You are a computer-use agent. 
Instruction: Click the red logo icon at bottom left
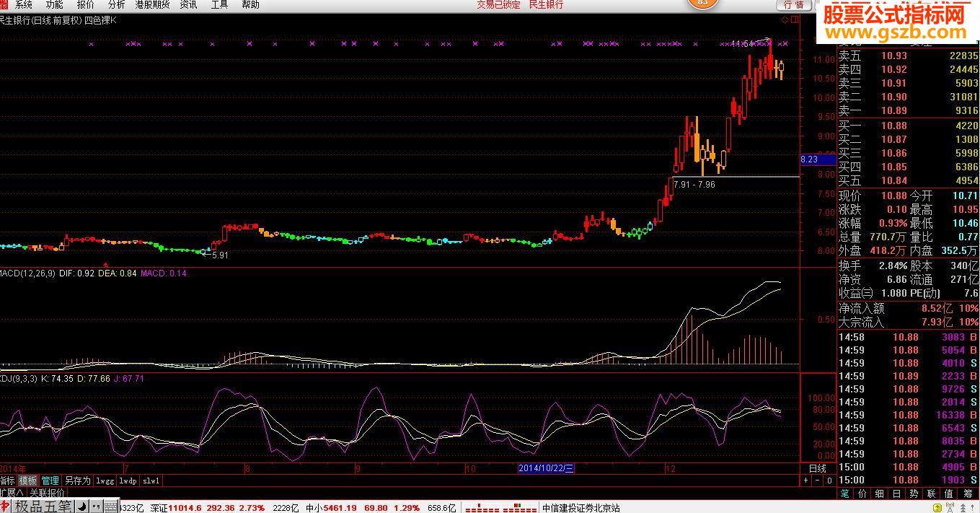(x=5, y=507)
